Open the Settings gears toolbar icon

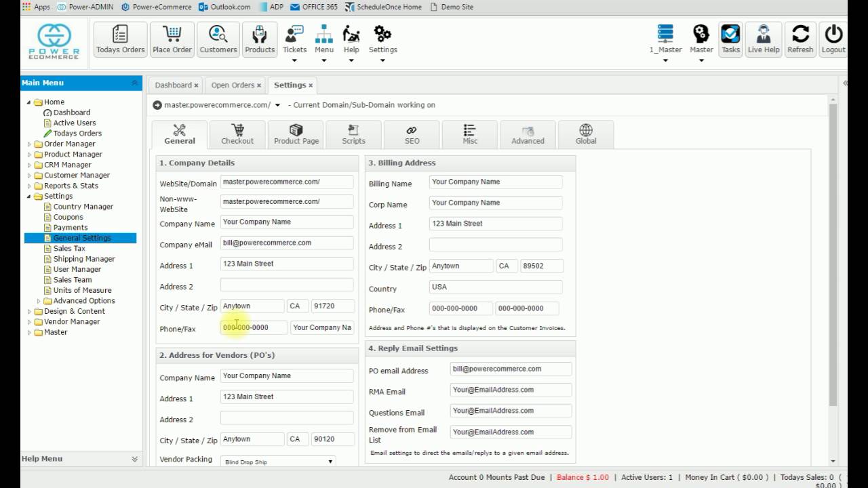(x=383, y=39)
